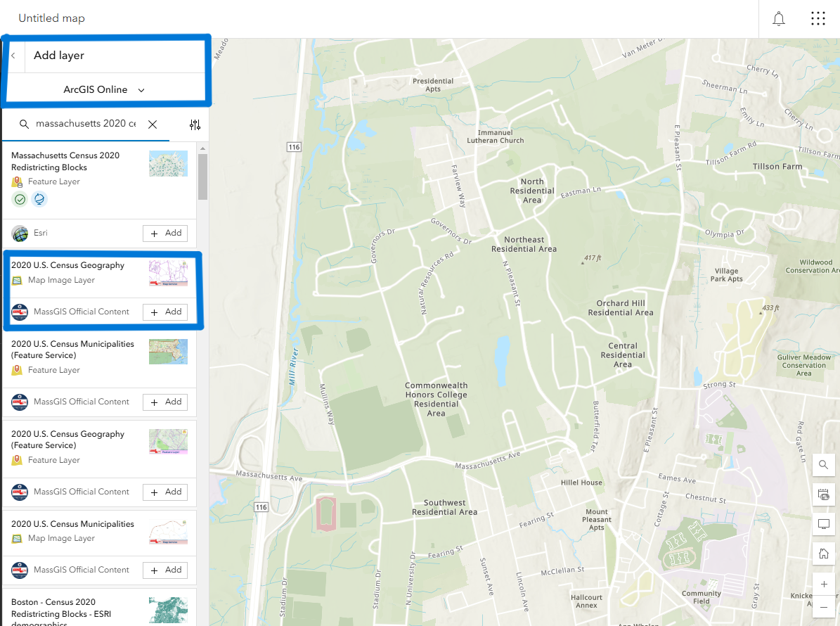Click MassGIS Official Content under Municipalities Map Image

(82, 570)
